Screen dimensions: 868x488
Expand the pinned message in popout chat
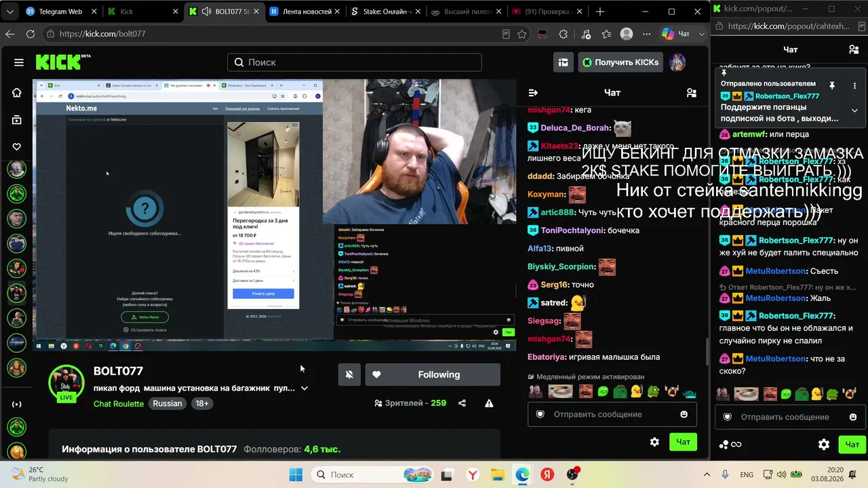(854, 110)
